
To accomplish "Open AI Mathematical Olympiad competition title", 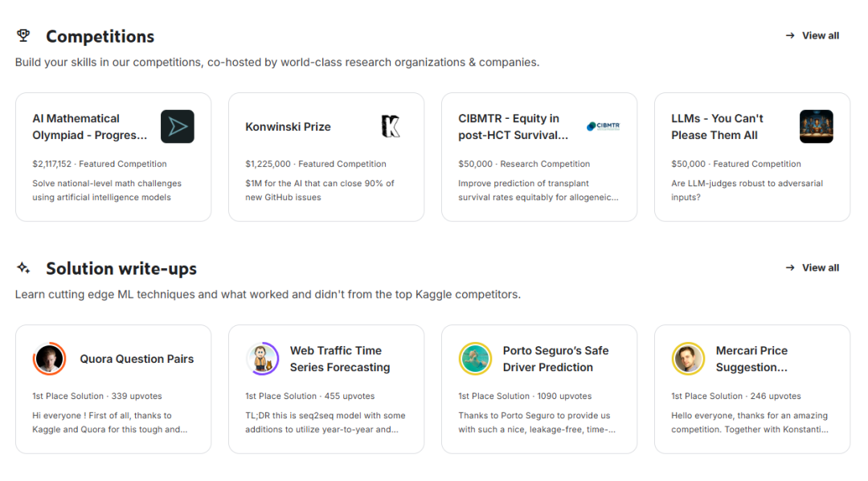I will [90, 127].
